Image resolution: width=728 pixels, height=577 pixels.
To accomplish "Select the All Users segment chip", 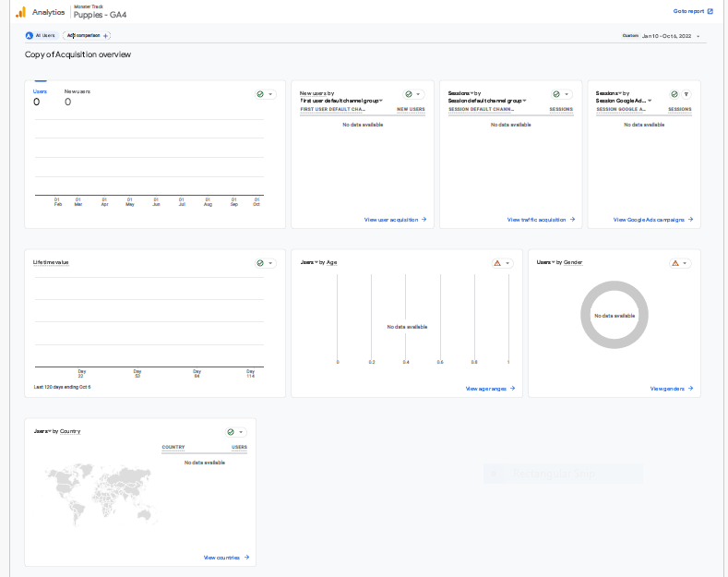I will [41, 35].
